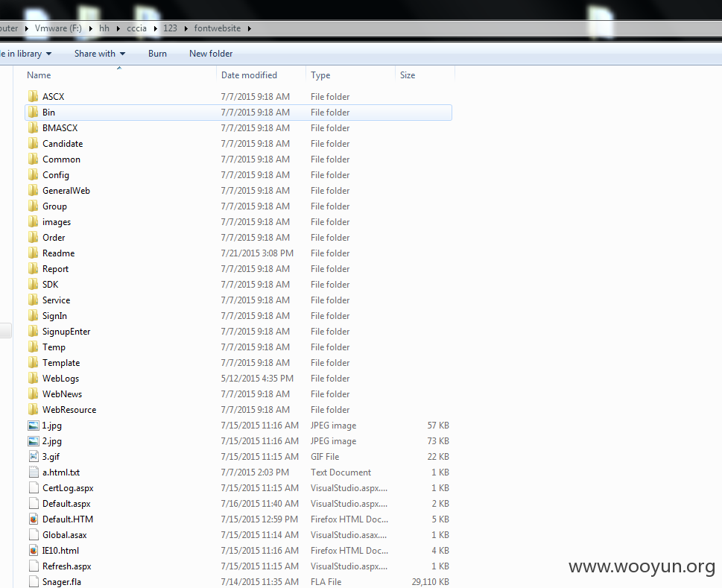Select the Common folder icon
Image resolution: width=722 pixels, height=588 pixels.
tap(33, 159)
